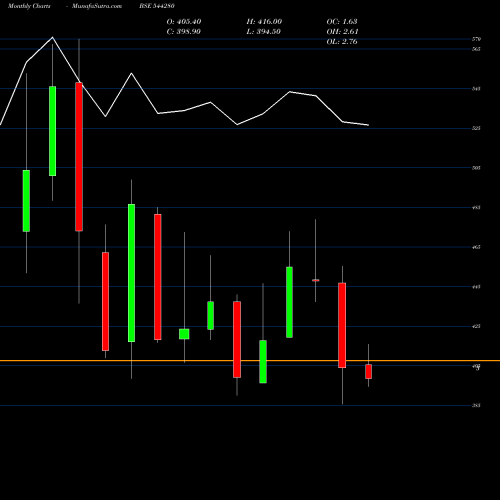The width and height of the screenshot is (500, 500).
Task: Select the tallest red candlestick body
Action: (79, 157)
